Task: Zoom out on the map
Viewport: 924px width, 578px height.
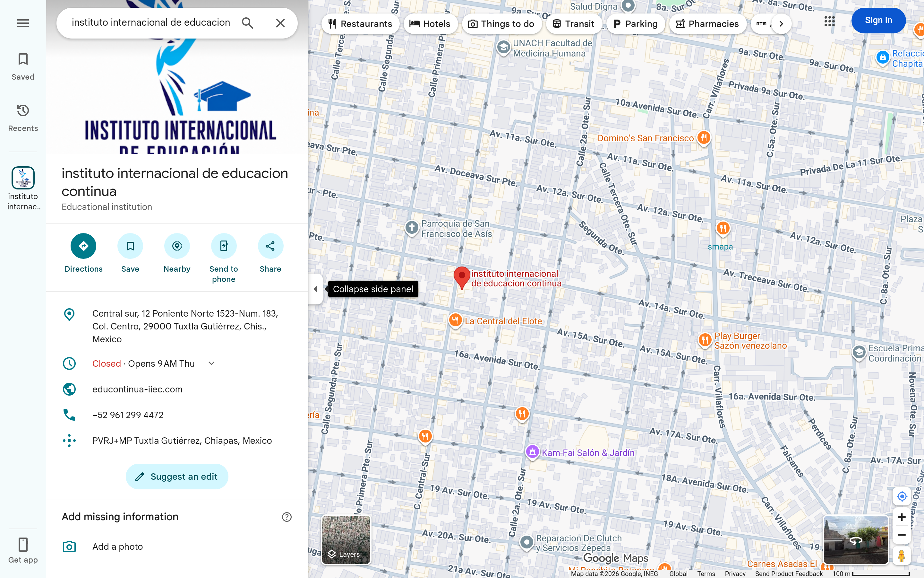Action: (902, 535)
